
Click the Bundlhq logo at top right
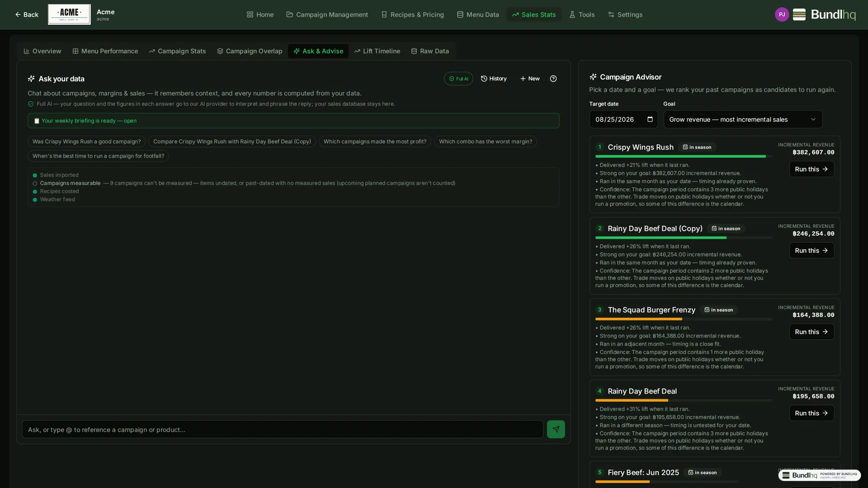(x=824, y=14)
